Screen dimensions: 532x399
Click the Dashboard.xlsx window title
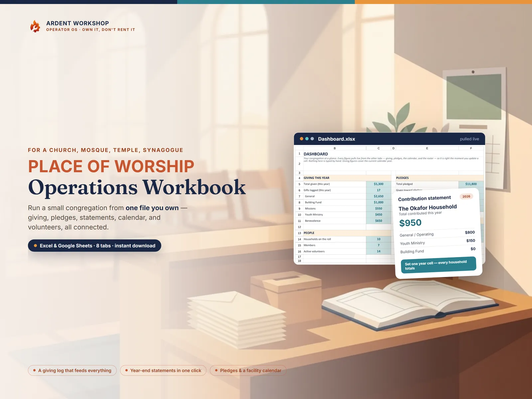(336, 139)
